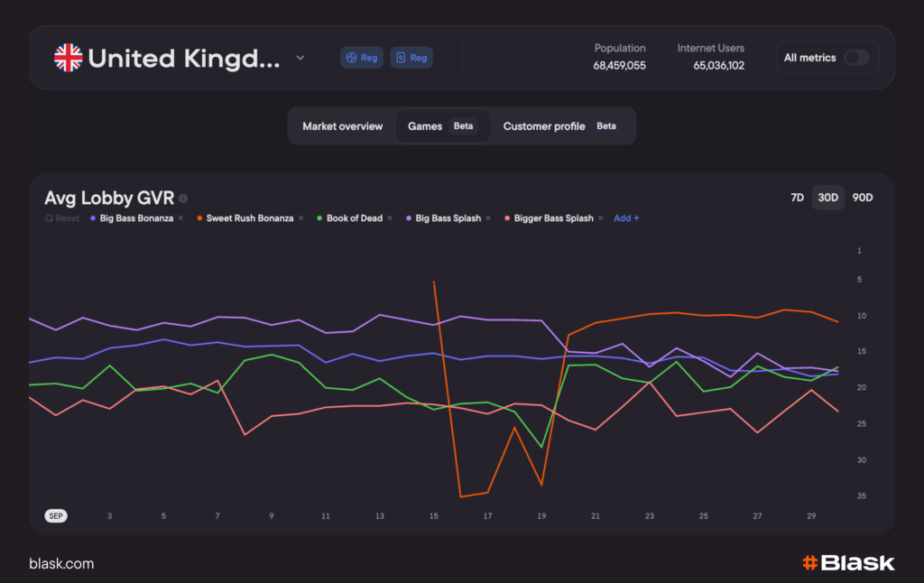Click the United Kingdom flag icon
Viewport: 924px width, 583px height.
pyautogui.click(x=68, y=58)
